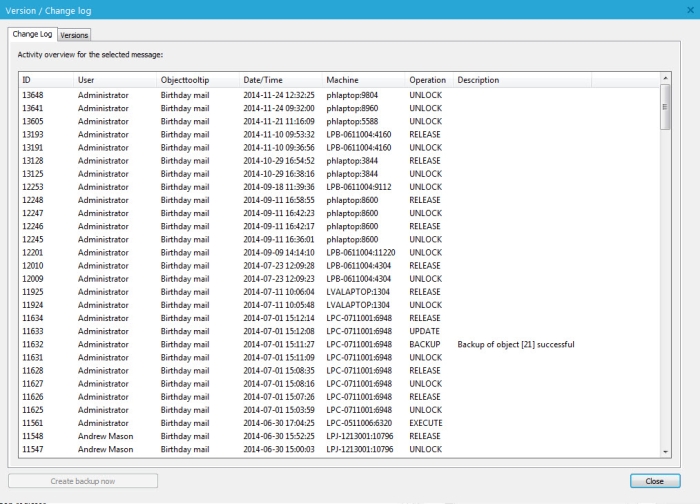Click the Create backup now button

coord(82,481)
